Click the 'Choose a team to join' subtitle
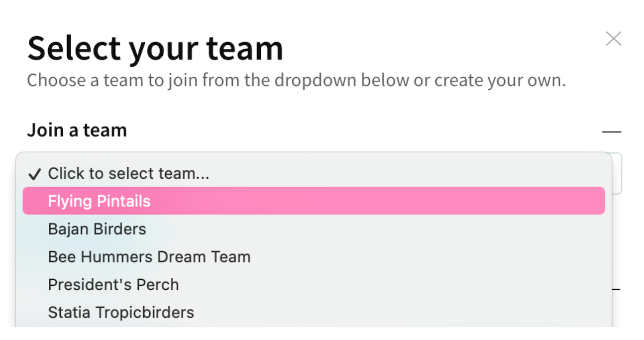 [x=296, y=80]
